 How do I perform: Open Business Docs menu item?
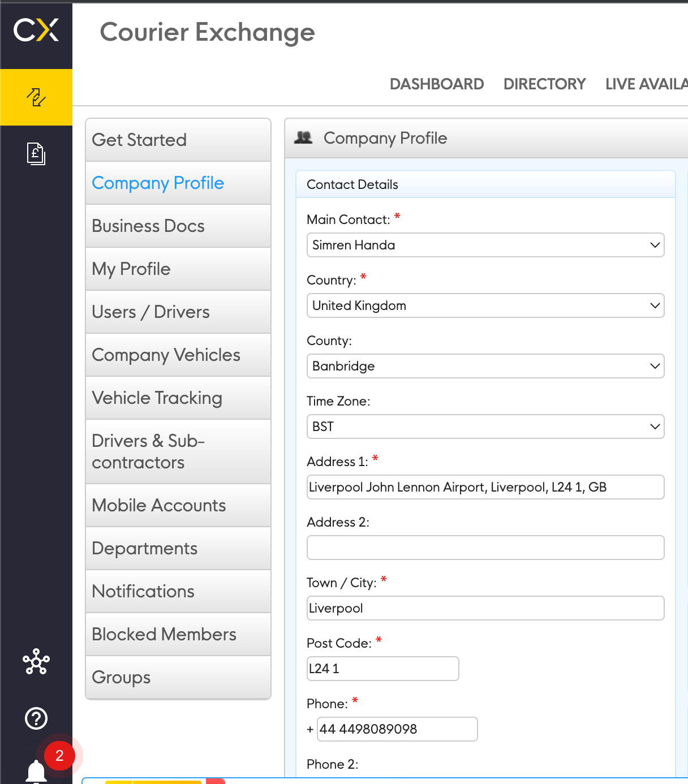coord(178,226)
